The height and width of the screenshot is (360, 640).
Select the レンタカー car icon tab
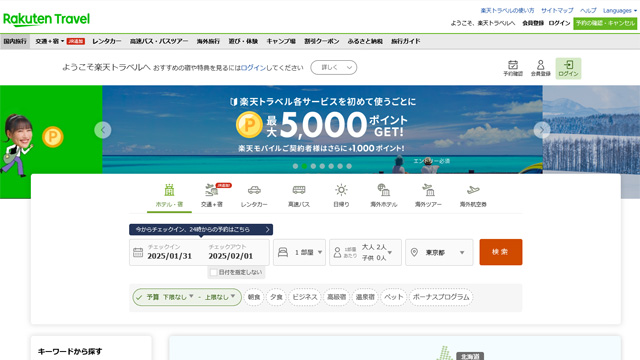(254, 196)
